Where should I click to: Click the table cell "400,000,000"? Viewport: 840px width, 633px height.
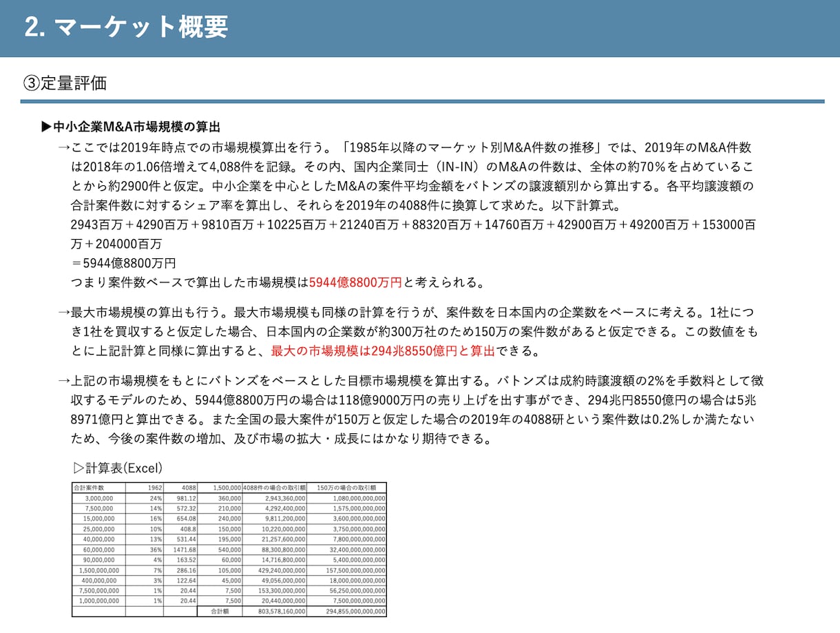[x=100, y=580]
